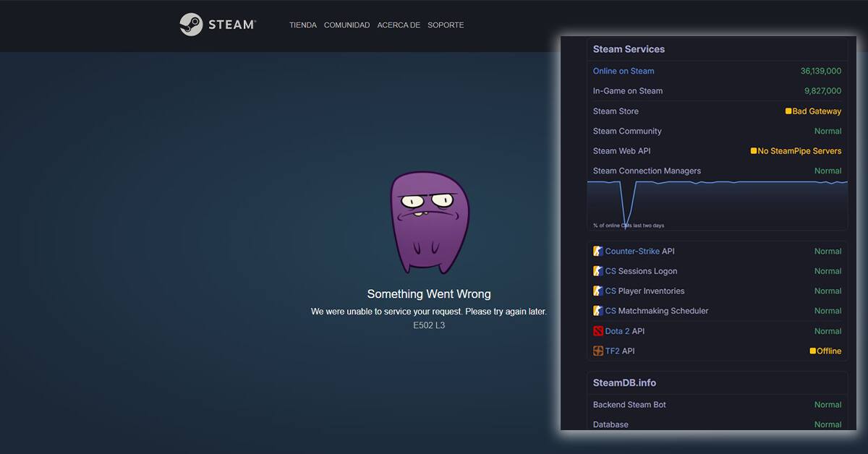This screenshot has width=868, height=454.
Task: Click the 36,139,000 online count
Action: [821, 71]
